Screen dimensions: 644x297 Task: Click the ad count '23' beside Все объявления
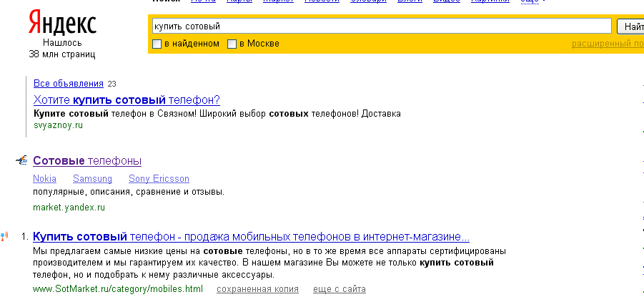pos(112,84)
